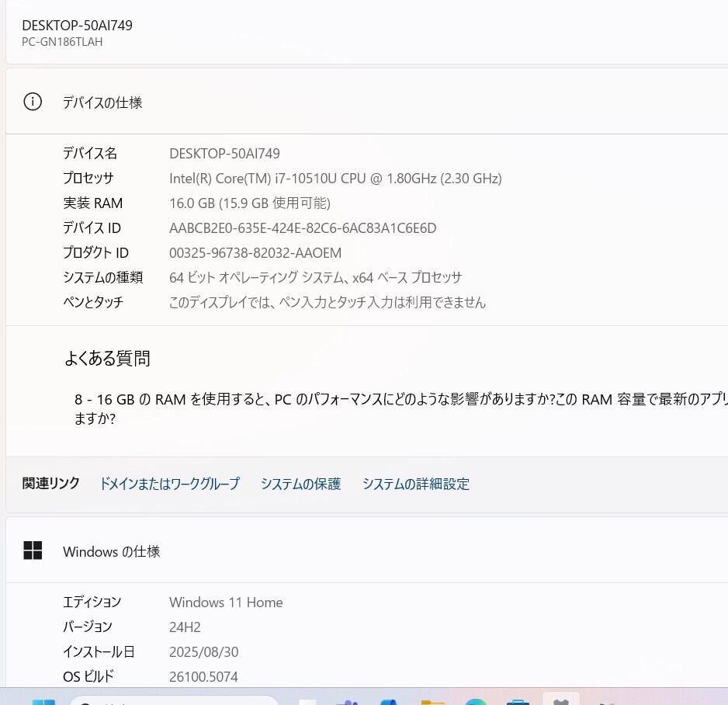Click the プロダクト ID value 00325-96738-82032-AAOEM
The image size is (728, 705).
pos(255,252)
